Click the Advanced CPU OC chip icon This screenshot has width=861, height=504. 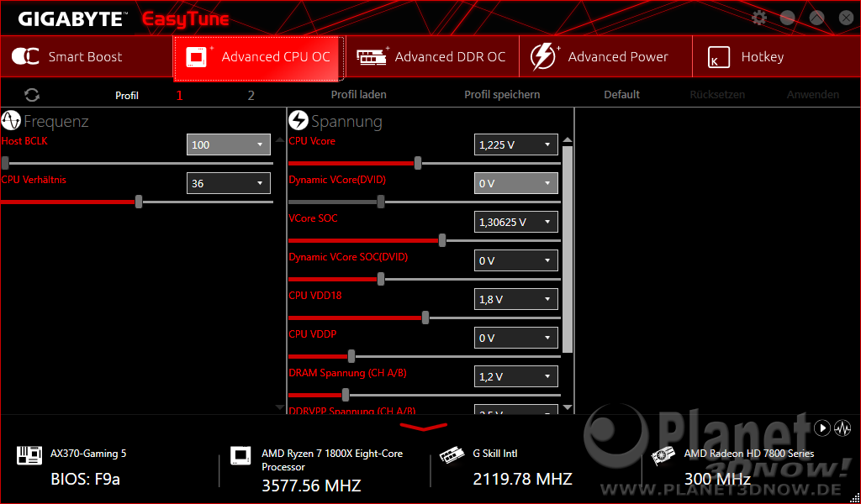pyautogui.click(x=197, y=57)
